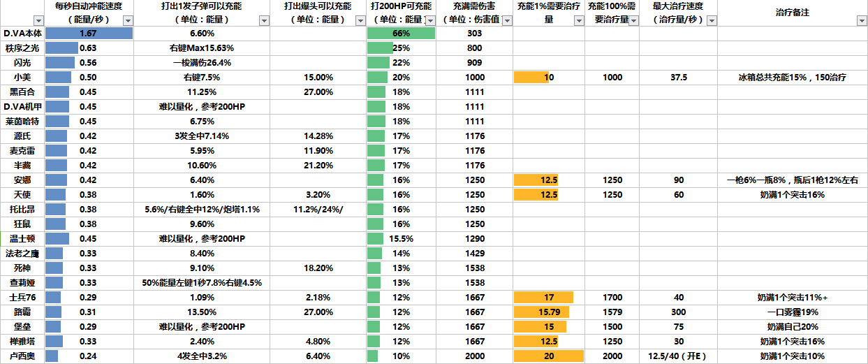Select the D.VA本体 name cell

[22, 34]
